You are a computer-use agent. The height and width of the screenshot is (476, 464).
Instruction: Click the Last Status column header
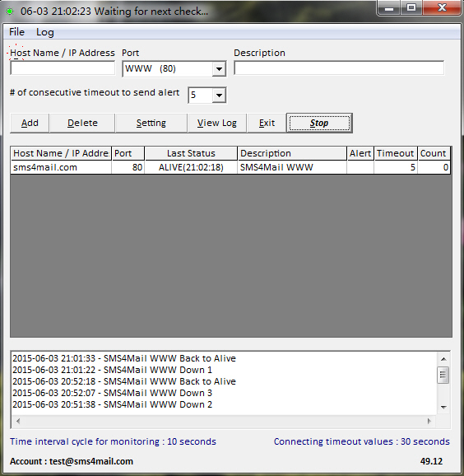coord(191,153)
